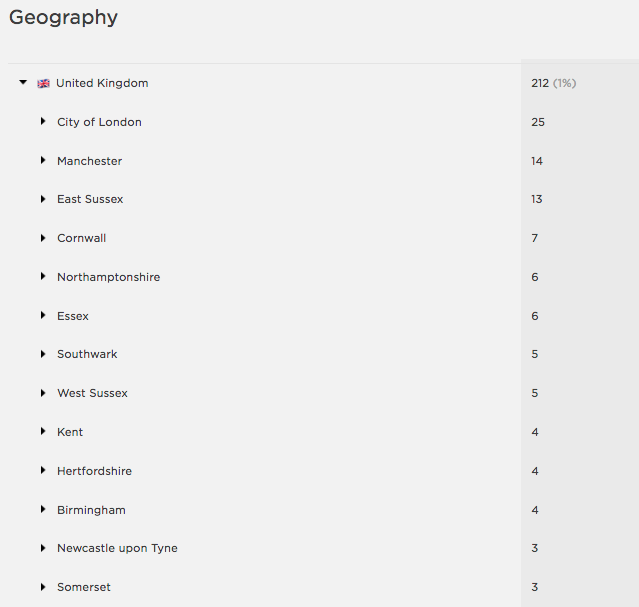
Task: Select the Hertfordshire region label
Action: pos(95,471)
